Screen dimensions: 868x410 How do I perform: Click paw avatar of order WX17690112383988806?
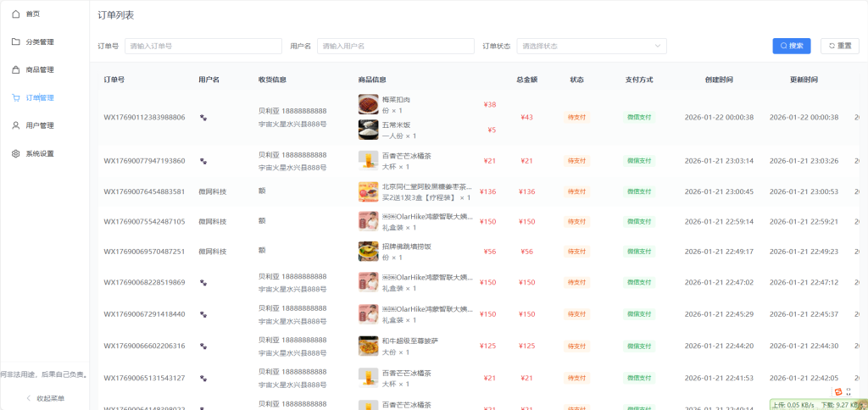pos(203,117)
